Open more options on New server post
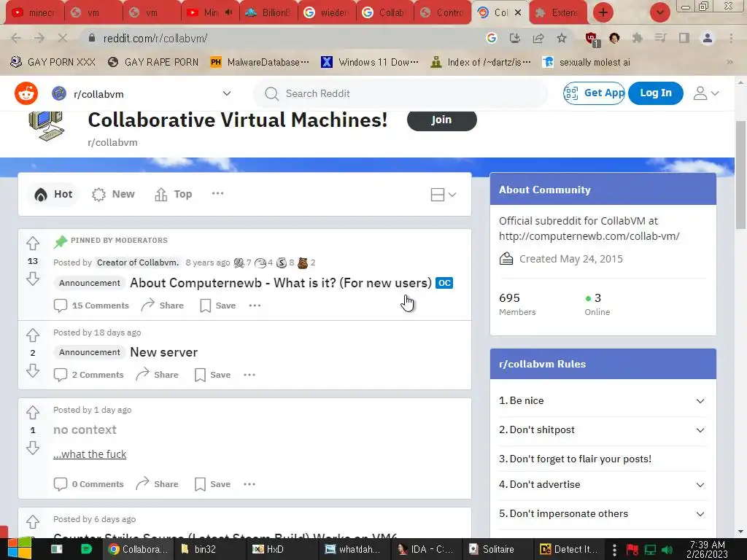 (x=249, y=375)
